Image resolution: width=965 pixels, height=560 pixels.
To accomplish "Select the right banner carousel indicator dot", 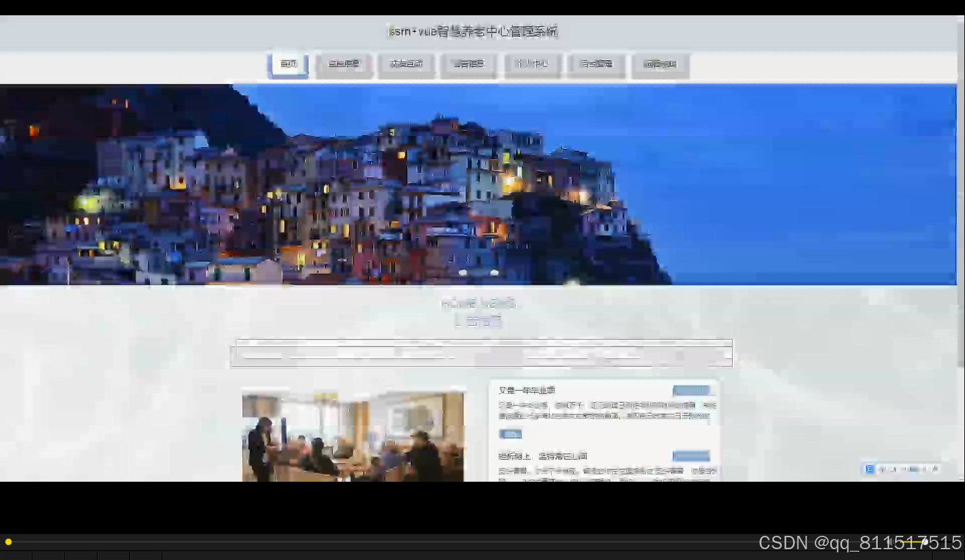I will click(495, 273).
